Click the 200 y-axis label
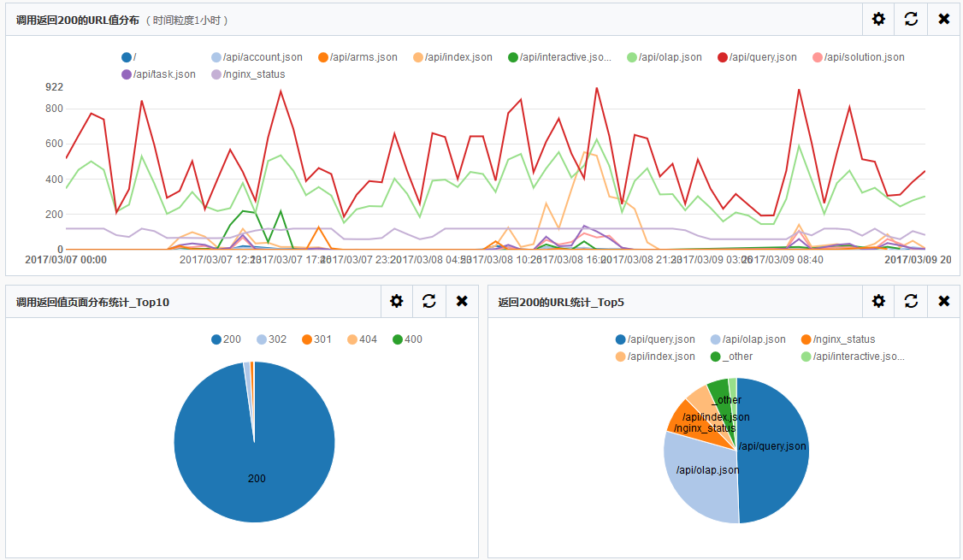Screen dimensions: 963x560 54,215
